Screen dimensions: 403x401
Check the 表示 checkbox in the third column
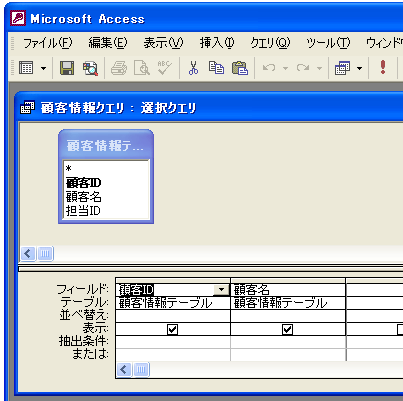(x=400, y=329)
